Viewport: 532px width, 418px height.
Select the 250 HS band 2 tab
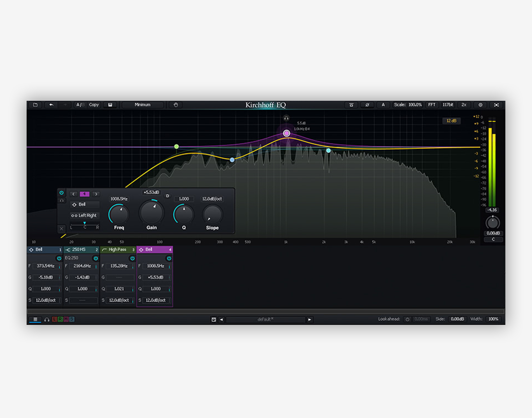(x=81, y=250)
